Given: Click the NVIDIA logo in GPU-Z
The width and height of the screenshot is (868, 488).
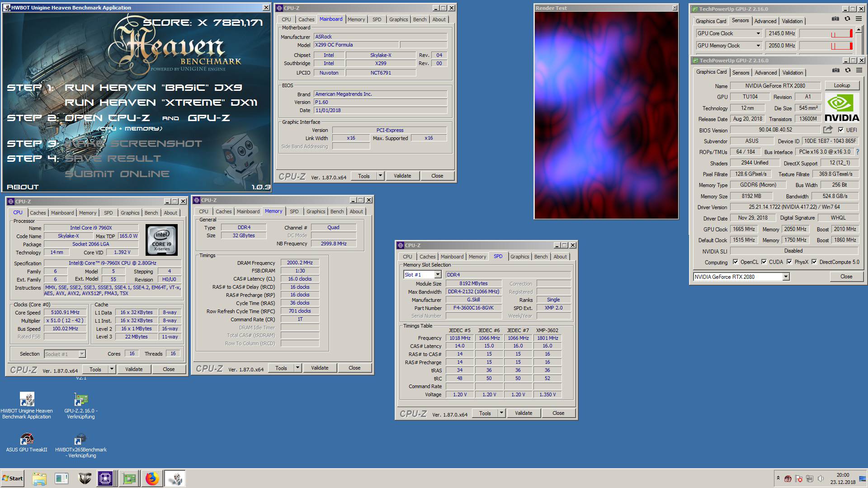Looking at the screenshot, I should (x=841, y=108).
